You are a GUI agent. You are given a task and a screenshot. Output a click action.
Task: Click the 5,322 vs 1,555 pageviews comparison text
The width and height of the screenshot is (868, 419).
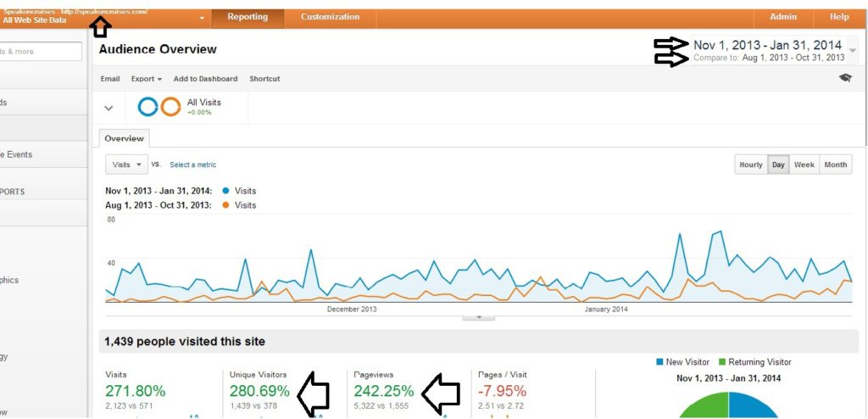381,405
